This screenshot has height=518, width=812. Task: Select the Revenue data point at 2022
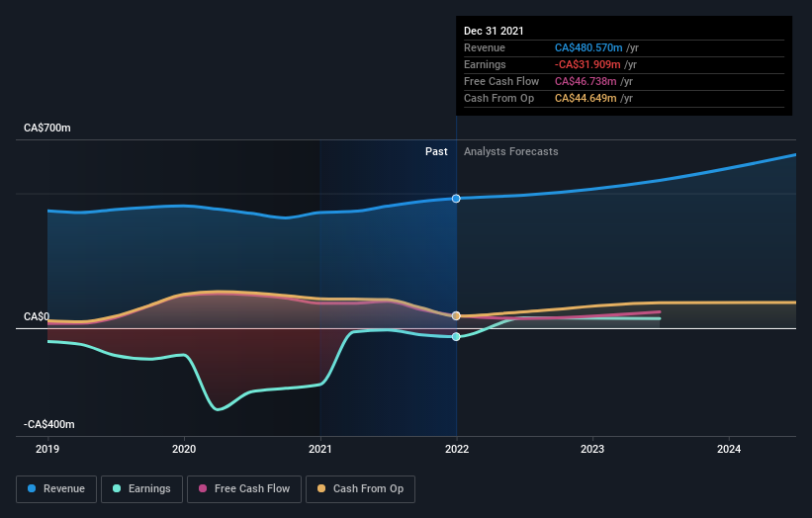[456, 199]
